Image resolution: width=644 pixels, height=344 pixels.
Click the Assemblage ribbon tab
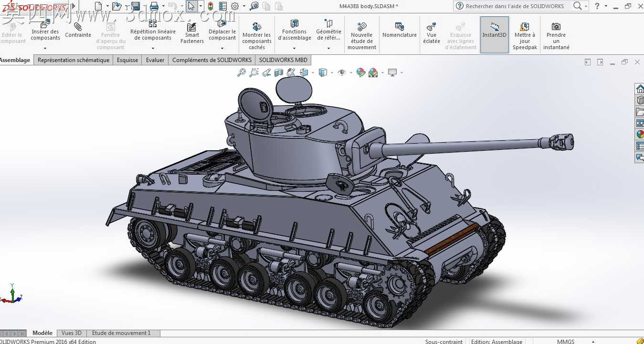14,60
